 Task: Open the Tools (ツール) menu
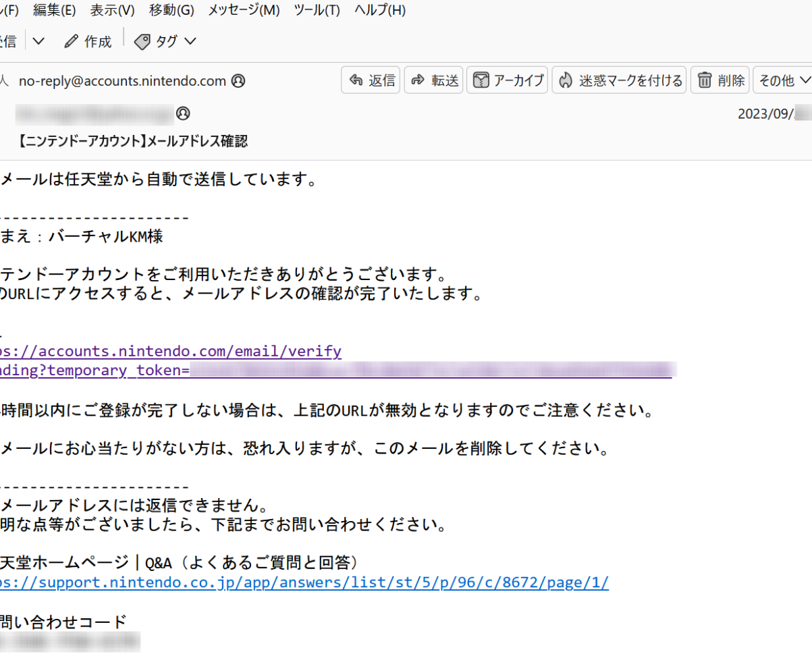317,10
